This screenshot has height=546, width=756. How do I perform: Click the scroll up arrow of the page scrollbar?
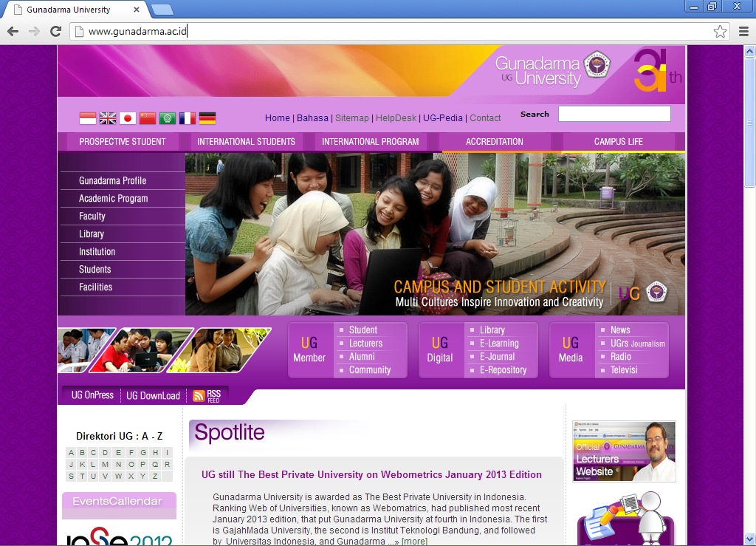click(x=749, y=51)
